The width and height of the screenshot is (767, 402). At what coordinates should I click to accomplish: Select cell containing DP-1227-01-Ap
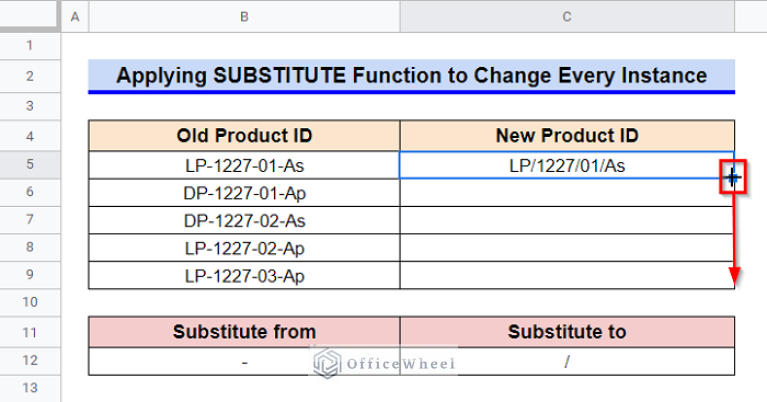(244, 192)
